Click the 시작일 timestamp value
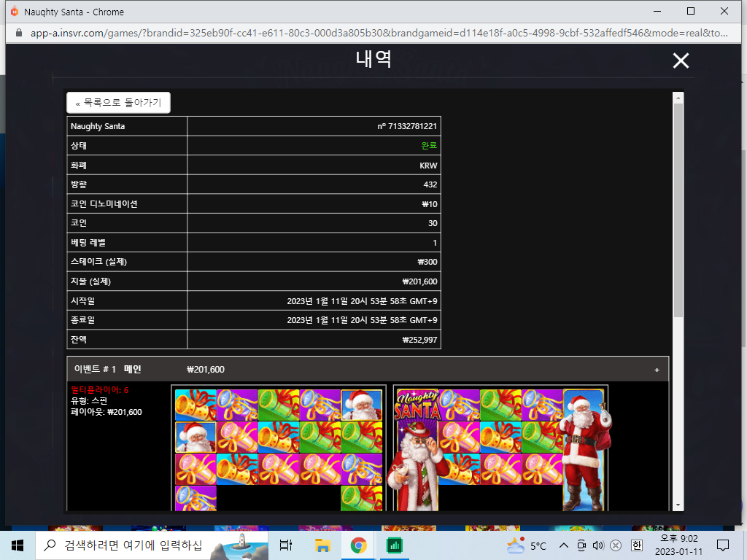The width and height of the screenshot is (747, 560). point(362,301)
